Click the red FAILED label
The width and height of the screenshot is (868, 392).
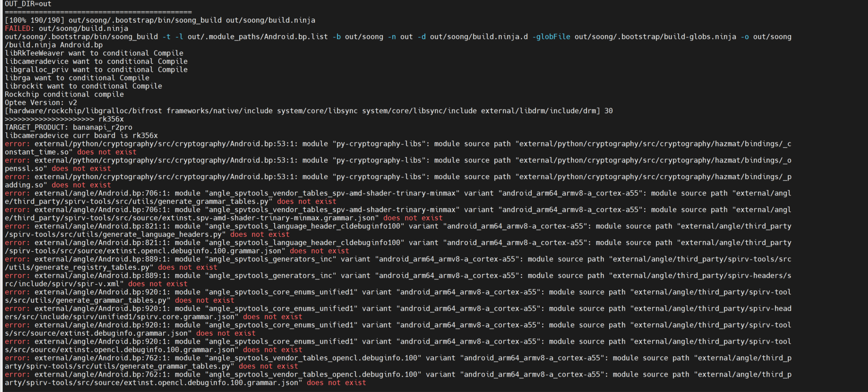pos(18,29)
